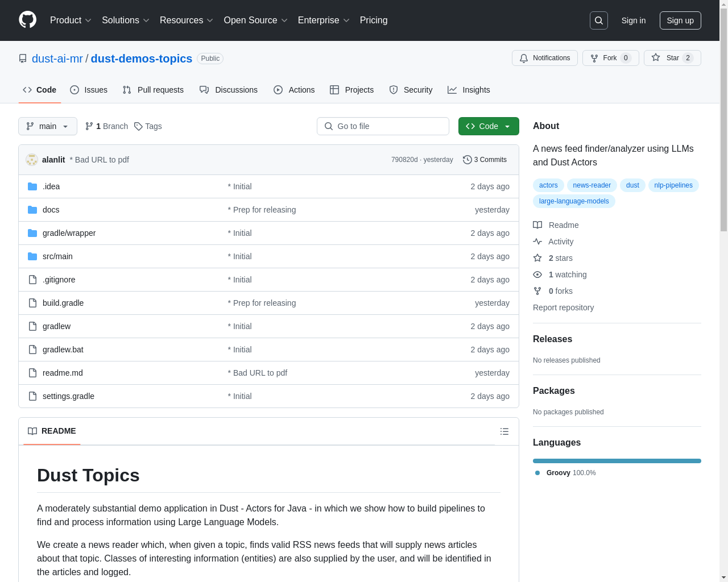
Task: Expand the green Code dropdown
Action: click(489, 126)
